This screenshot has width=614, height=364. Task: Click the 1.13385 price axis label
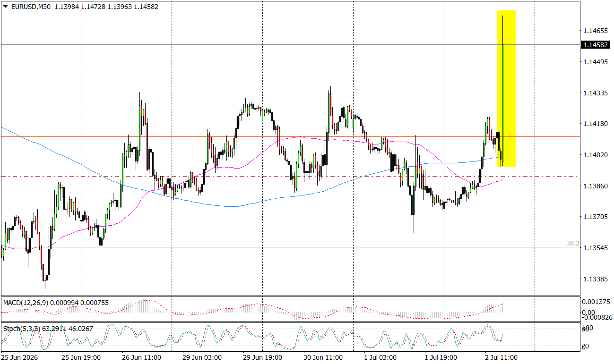[x=595, y=279]
